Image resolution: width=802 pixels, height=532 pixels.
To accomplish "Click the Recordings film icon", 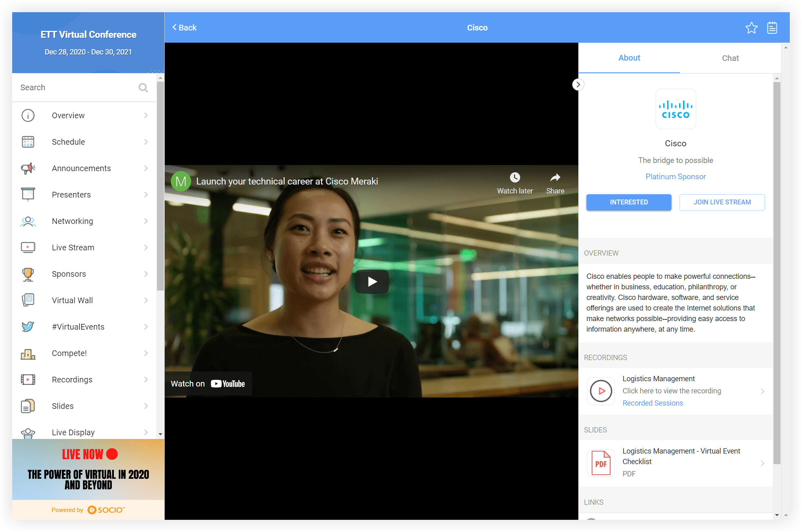I will tap(28, 380).
